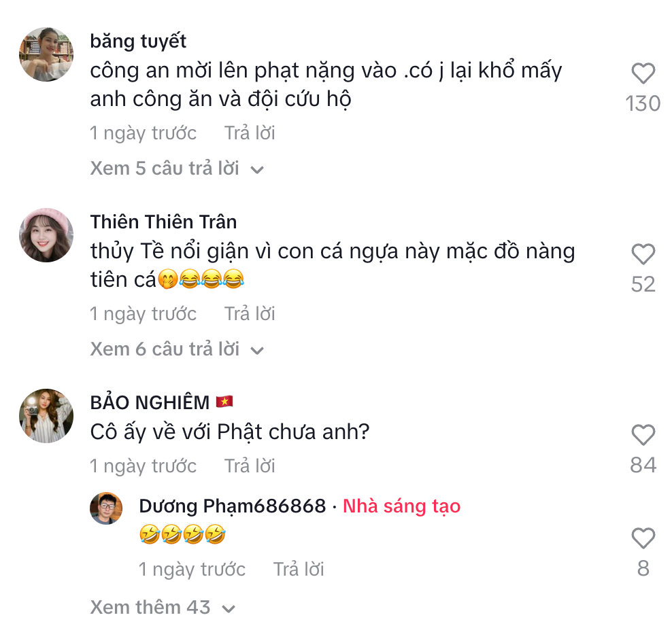Click the timestamp on BẢO NGHIÊM's comment
This screenshot has height=628, width=672.
click(143, 466)
